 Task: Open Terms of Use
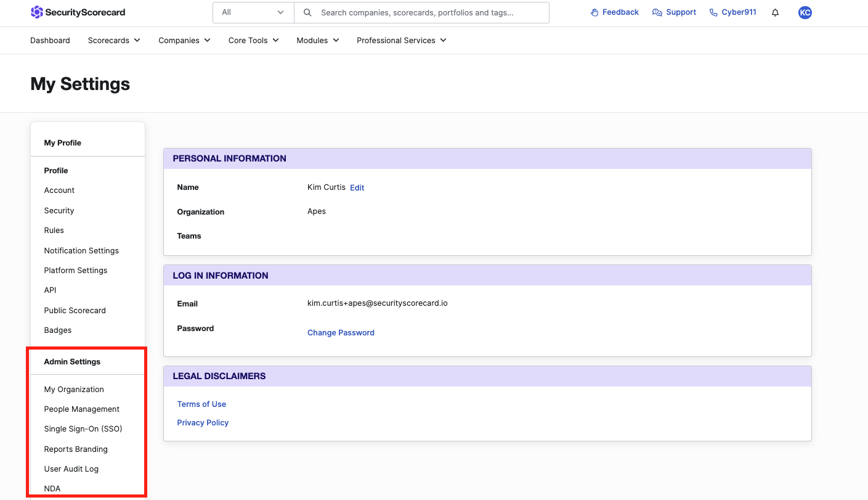pyautogui.click(x=201, y=404)
